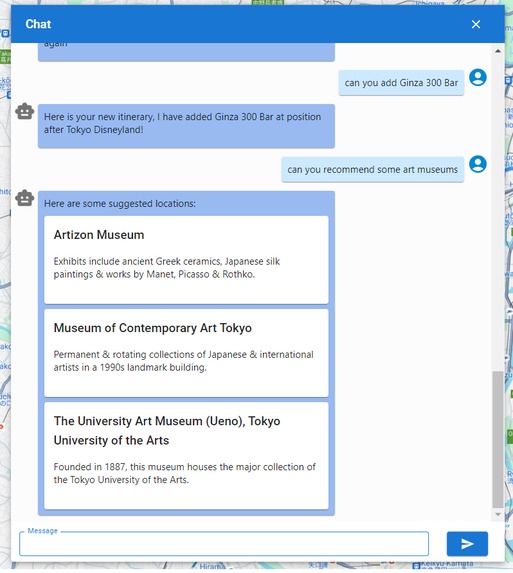This screenshot has width=513, height=573.
Task: Click the Message input field
Action: pyautogui.click(x=224, y=543)
